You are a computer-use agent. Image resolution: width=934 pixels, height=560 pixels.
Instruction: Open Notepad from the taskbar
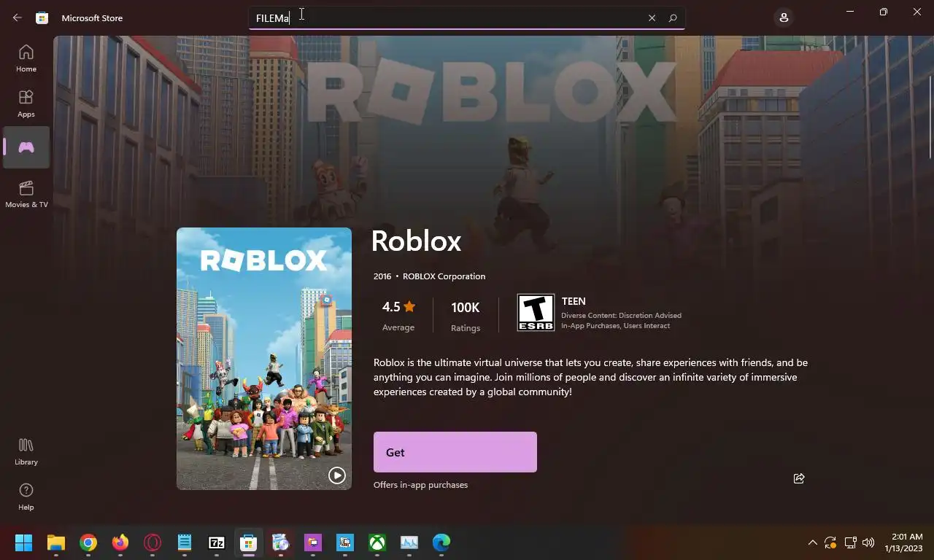coord(185,542)
